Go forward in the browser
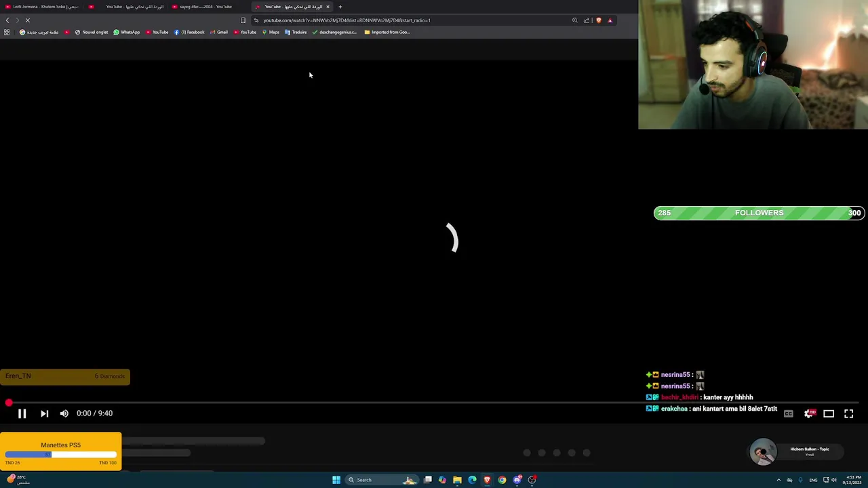 pos(18,20)
